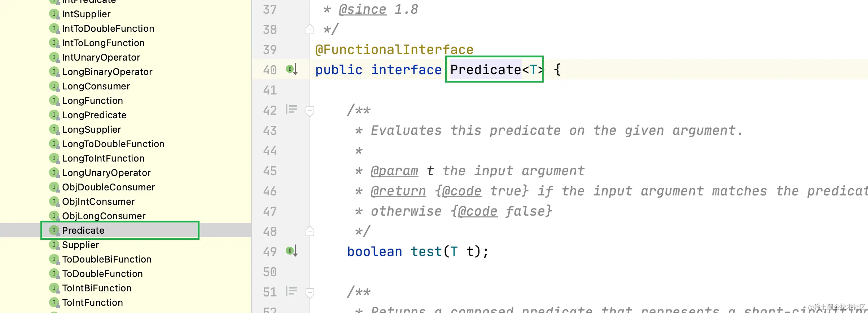The image size is (868, 313).
Task: Open LongPredicate in the project tree
Action: tap(94, 115)
